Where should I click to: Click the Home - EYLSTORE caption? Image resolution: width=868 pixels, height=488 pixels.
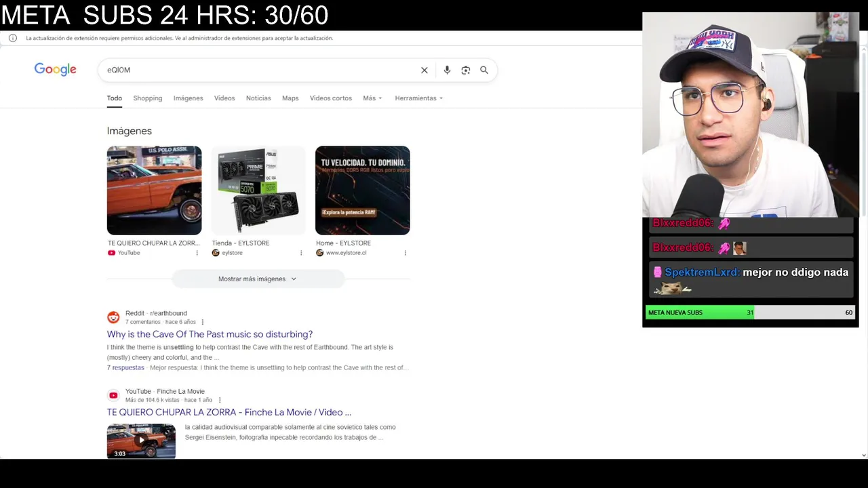click(343, 243)
